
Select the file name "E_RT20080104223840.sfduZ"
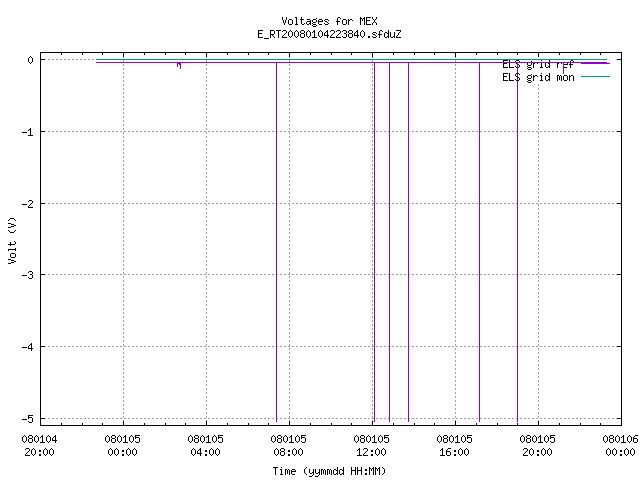click(x=329, y=34)
